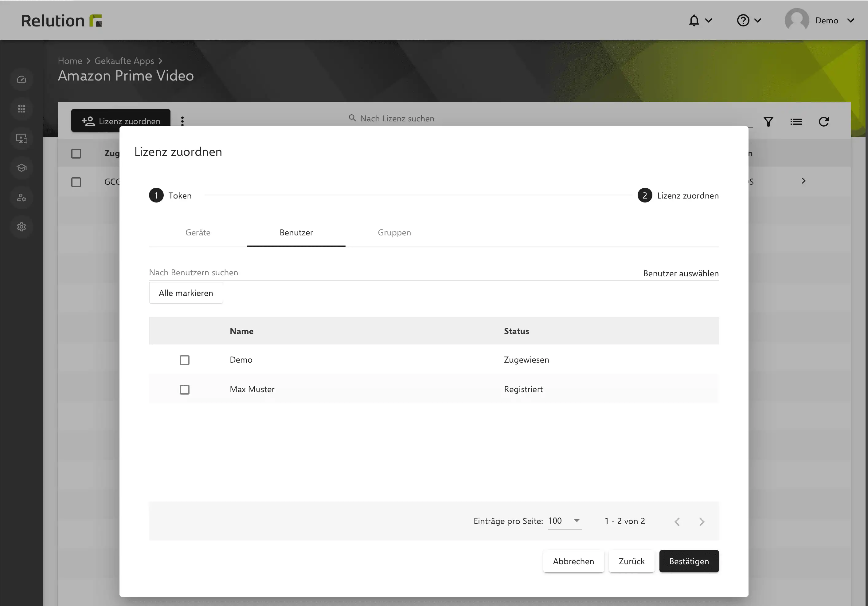This screenshot has width=868, height=606.
Task: Click the Lizenz zuordnen toolbar button
Action: 121,121
